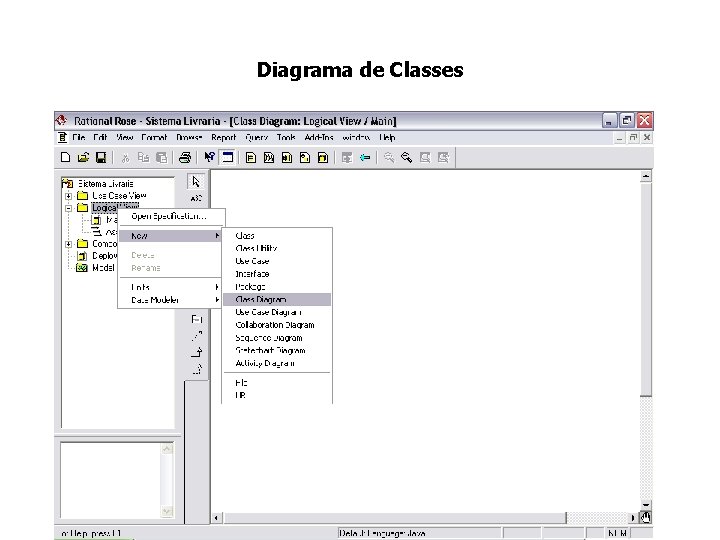Click the horizontal scrollbar left arrow
This screenshot has height=540, width=720.
[216, 518]
